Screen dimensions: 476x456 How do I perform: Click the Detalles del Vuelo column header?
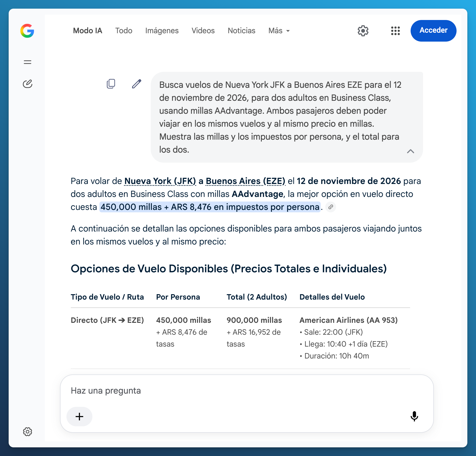pos(332,297)
